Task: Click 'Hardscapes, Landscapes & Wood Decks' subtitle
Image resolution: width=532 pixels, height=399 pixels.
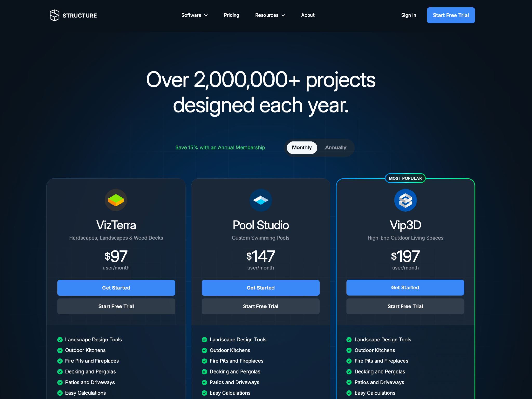Action: [116, 238]
